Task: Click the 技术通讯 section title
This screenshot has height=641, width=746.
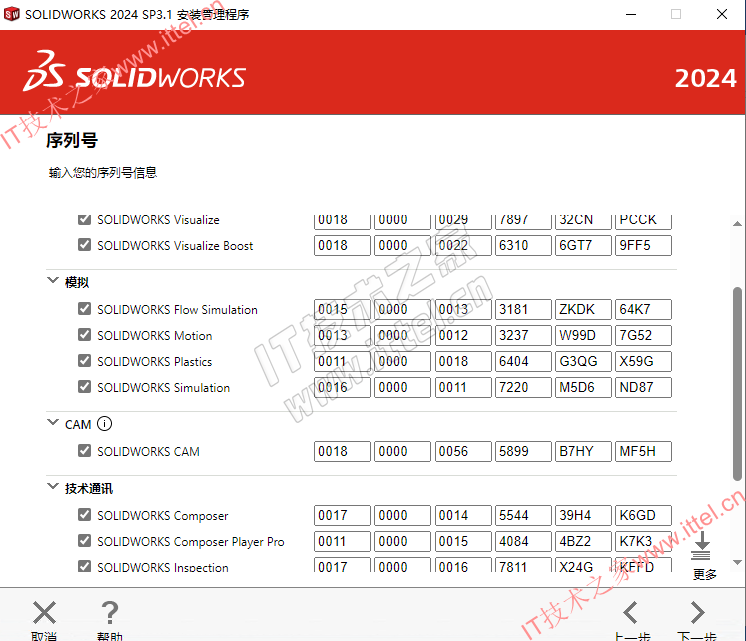Action: point(89,488)
